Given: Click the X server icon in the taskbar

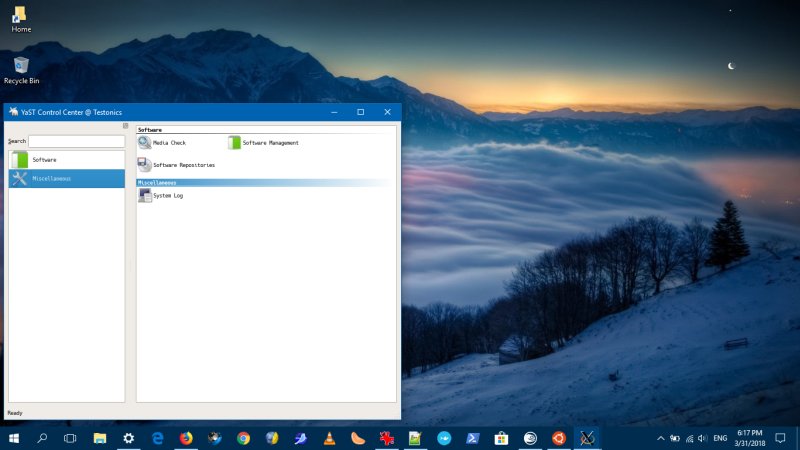Looking at the screenshot, I should click(587, 438).
